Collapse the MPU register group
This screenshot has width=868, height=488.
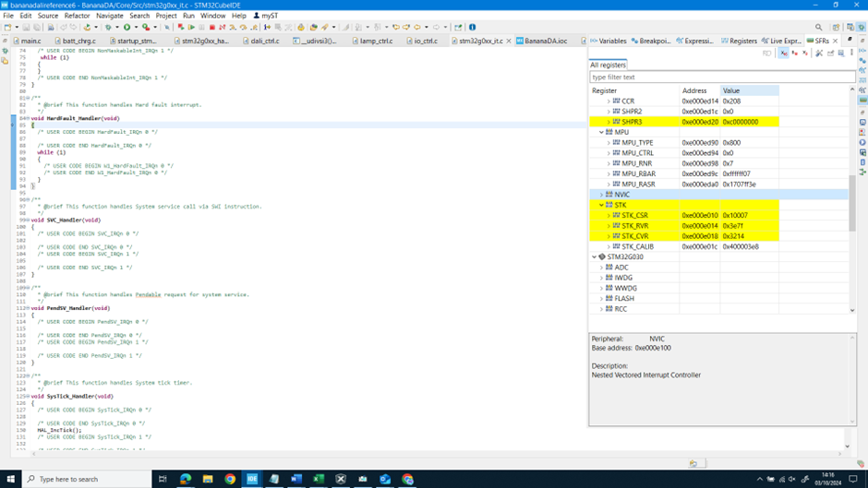pos(602,132)
